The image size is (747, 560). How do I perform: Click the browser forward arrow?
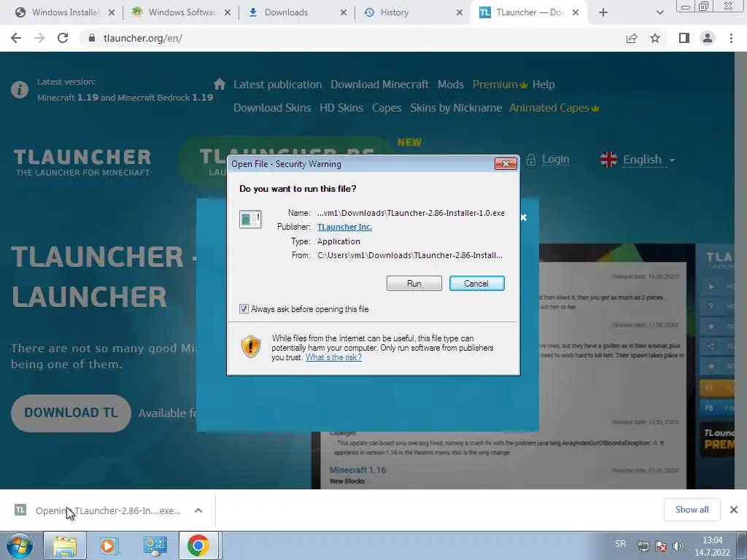point(39,38)
